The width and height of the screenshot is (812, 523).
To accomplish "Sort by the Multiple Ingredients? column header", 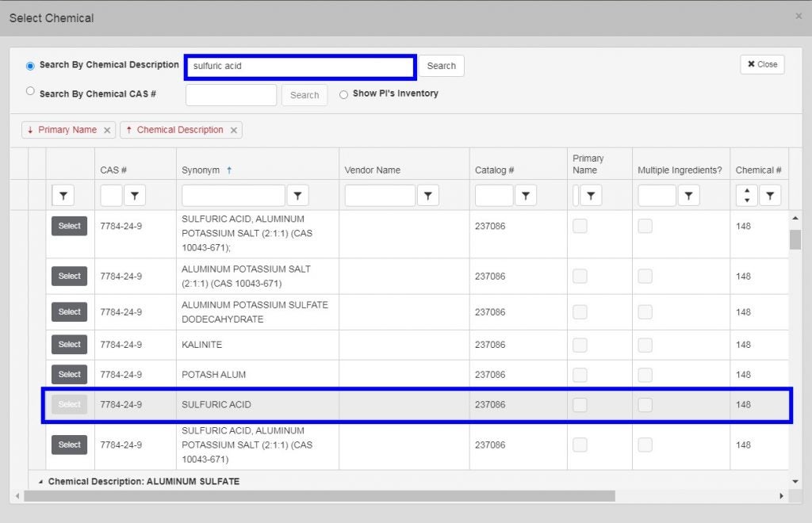I will point(680,170).
